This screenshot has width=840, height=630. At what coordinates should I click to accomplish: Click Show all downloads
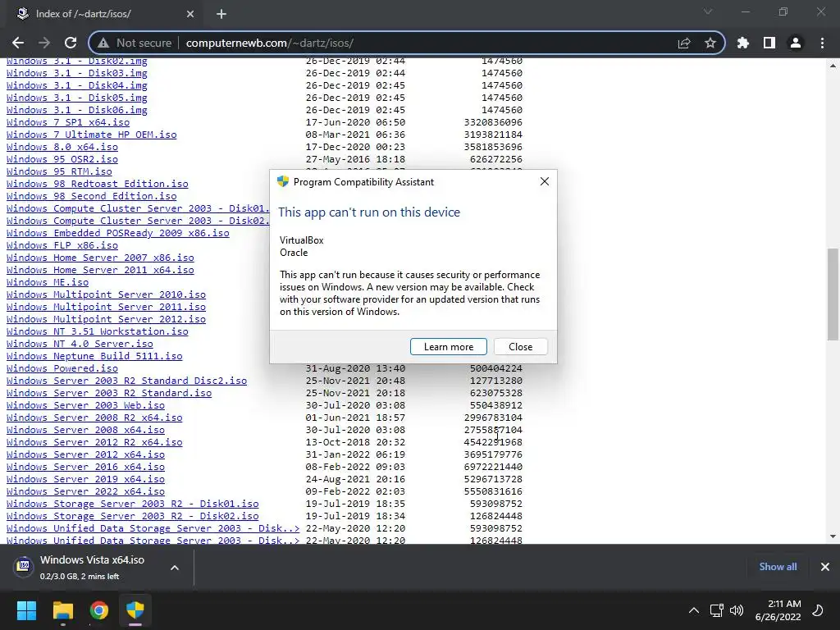[778, 567]
